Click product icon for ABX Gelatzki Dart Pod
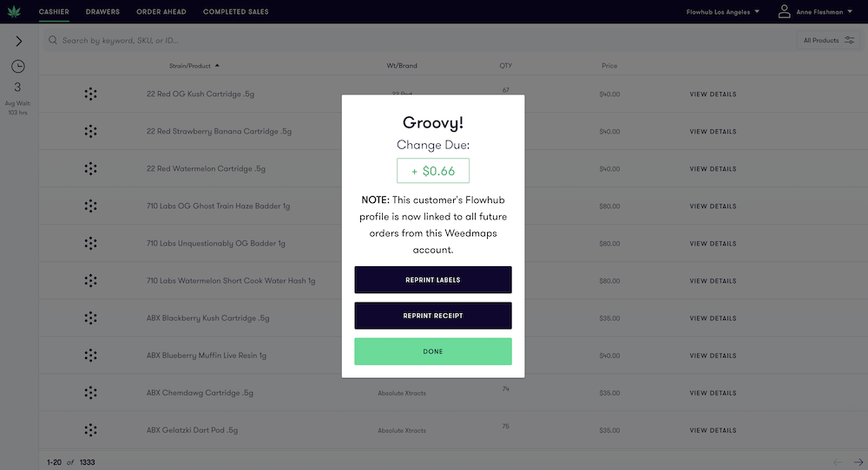The image size is (868, 470). pos(91,430)
